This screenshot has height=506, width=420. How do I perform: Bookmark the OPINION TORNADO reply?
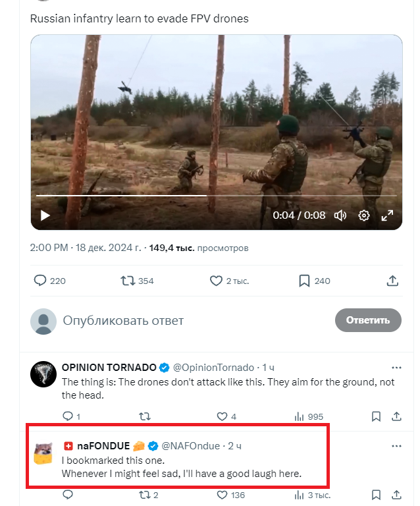[x=376, y=416]
